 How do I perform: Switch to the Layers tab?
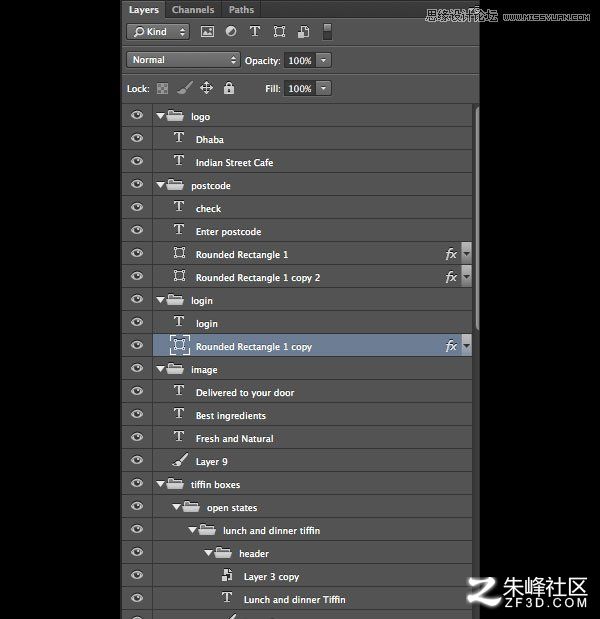pos(144,9)
